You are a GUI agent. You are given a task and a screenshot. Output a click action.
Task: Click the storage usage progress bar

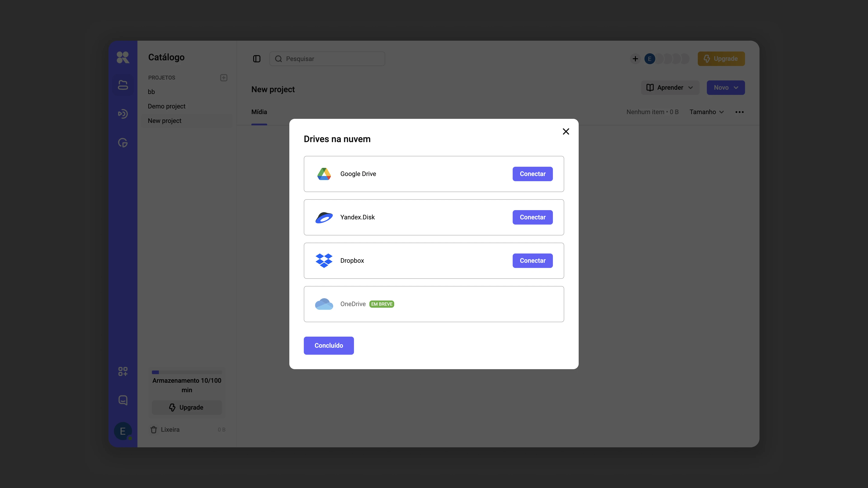coord(187,373)
